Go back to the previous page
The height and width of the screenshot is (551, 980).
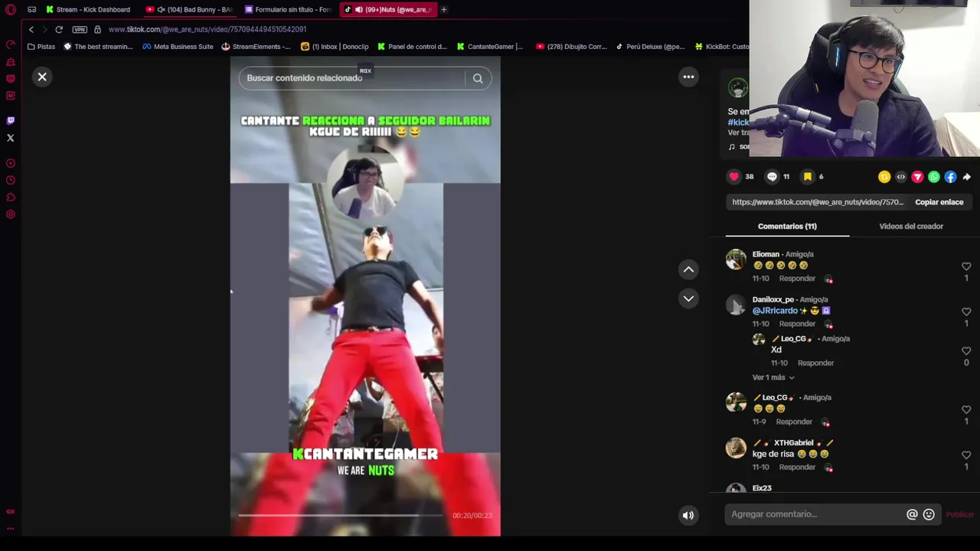tap(31, 29)
